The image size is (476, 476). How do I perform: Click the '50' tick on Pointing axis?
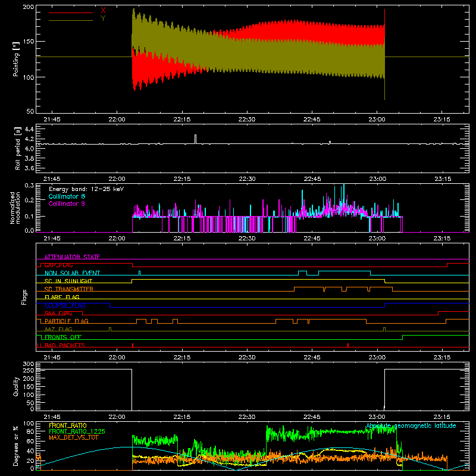click(x=30, y=111)
